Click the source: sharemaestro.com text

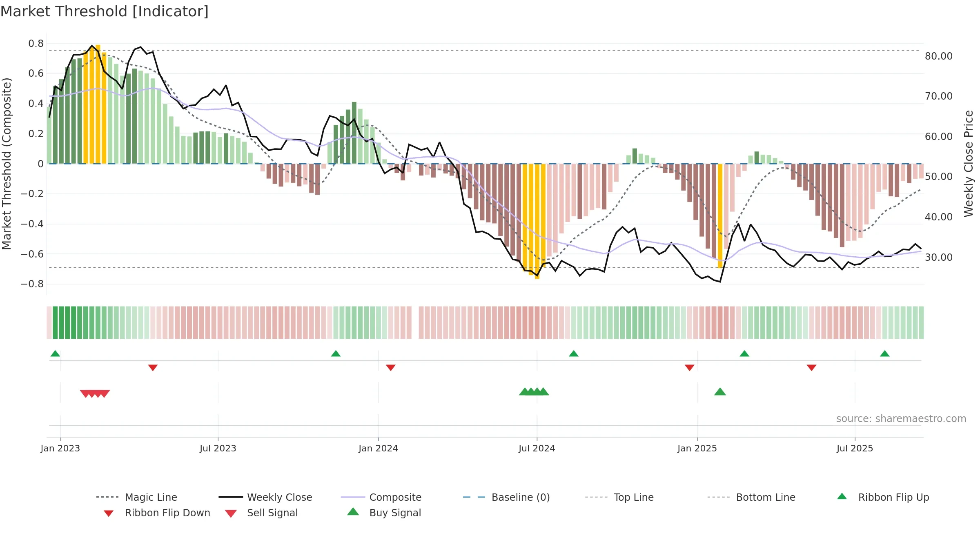[901, 419]
